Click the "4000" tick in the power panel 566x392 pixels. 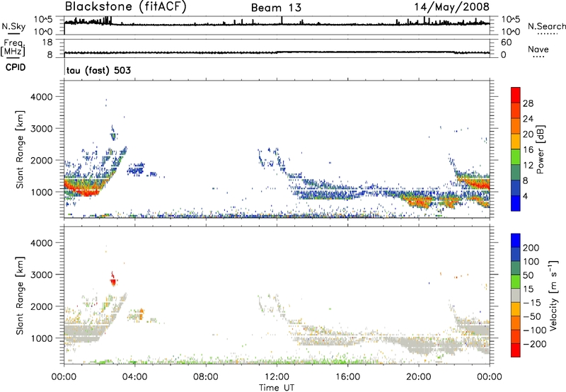[x=42, y=97]
